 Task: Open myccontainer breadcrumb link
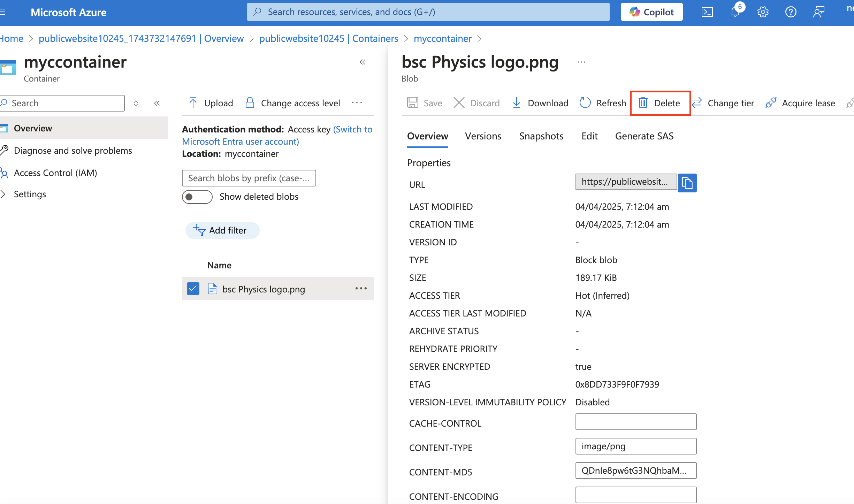[x=443, y=38]
